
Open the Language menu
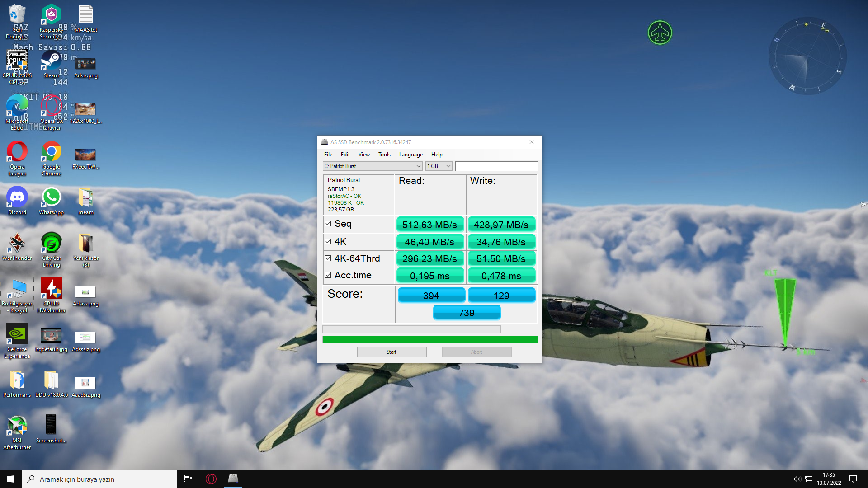[x=410, y=155]
